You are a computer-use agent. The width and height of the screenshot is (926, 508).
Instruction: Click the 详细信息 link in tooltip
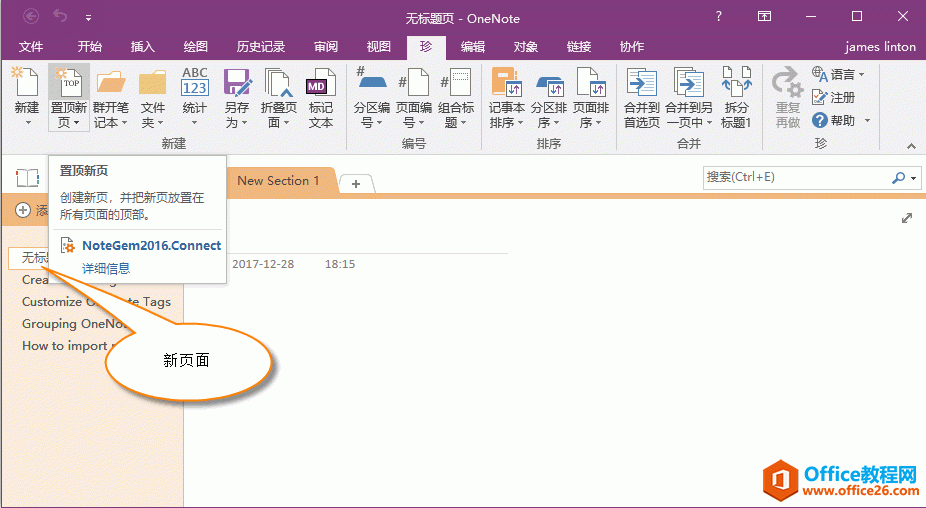(x=106, y=268)
